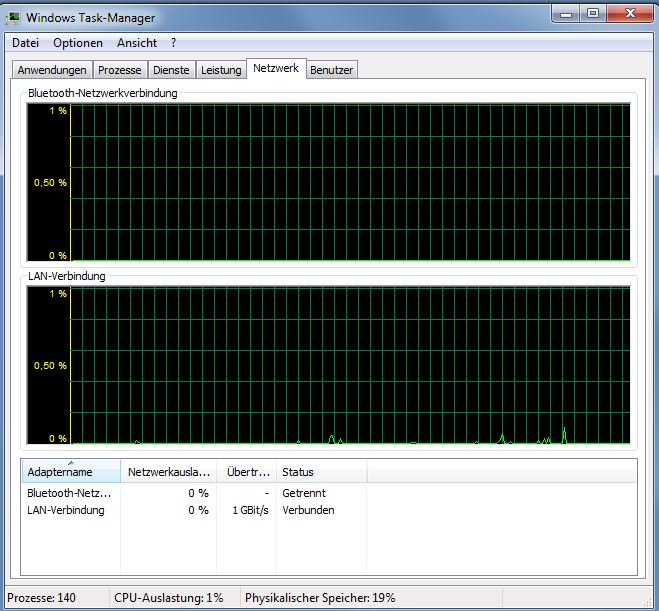Close the Windows Task-Manager window
Image resolution: width=659 pixels, height=611 pixels.
click(630, 14)
